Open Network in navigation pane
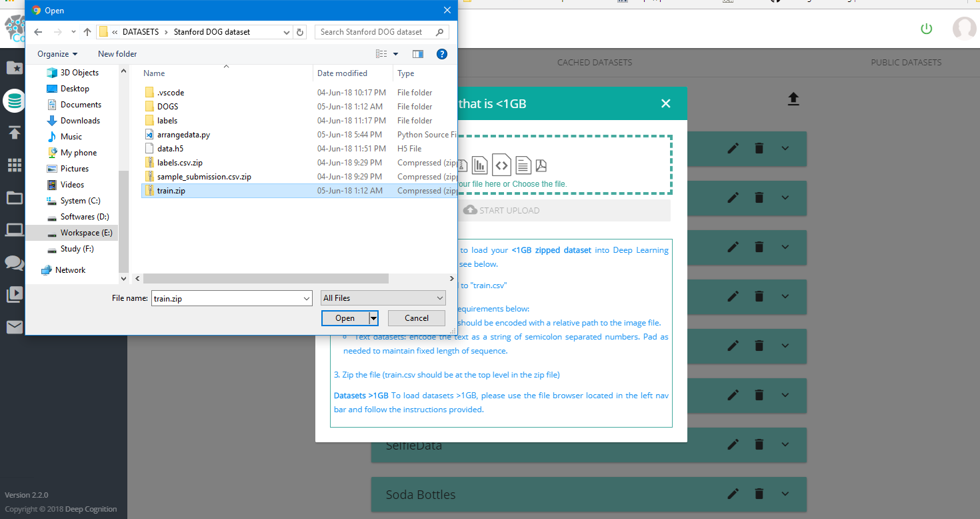Screen dimensions: 980x519 pos(70,270)
